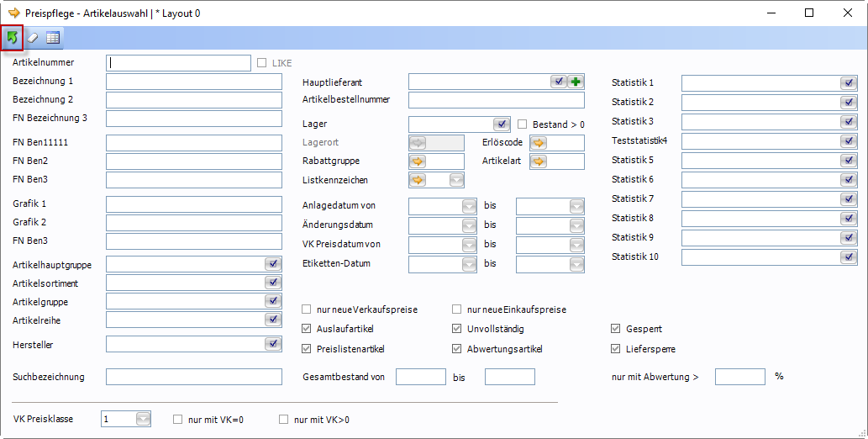Enable nur neue Verkaufspreise option
This screenshot has width=868, height=439.
pyautogui.click(x=307, y=309)
